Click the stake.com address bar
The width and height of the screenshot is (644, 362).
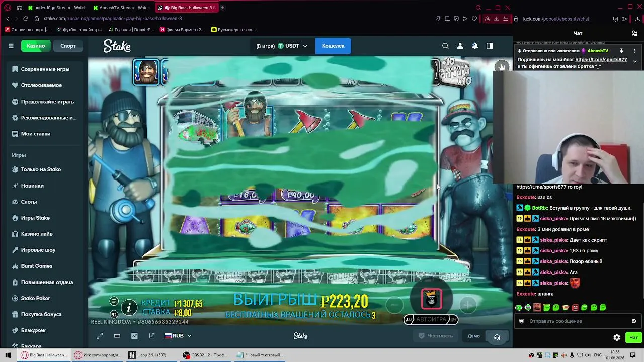tap(113, 19)
